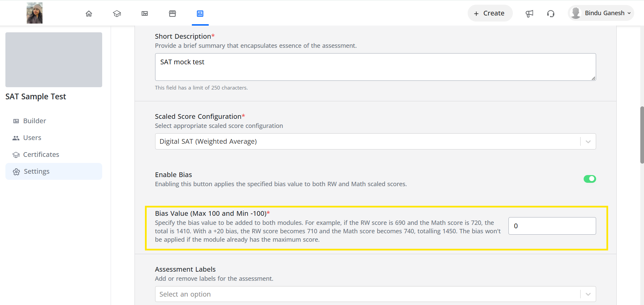Click the gray SAT Sample Test thumbnail
Image resolution: width=644 pixels, height=305 pixels.
coord(54,60)
